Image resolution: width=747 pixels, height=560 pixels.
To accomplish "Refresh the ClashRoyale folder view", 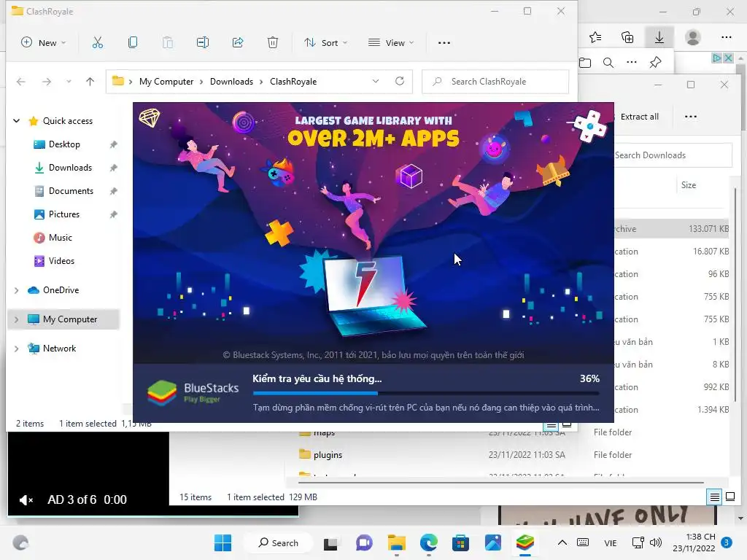I will coord(400,82).
